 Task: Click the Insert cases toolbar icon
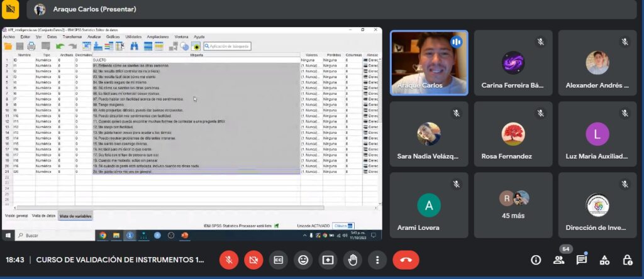coord(148,46)
